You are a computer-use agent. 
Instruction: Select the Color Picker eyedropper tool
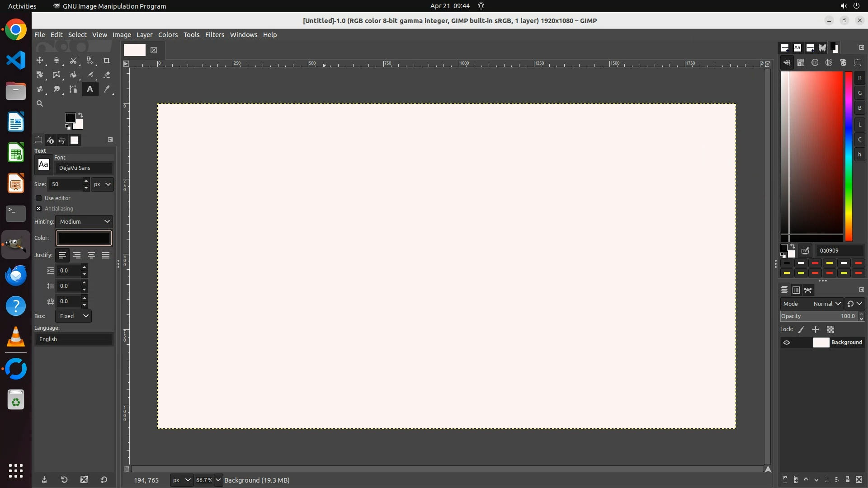[x=107, y=89]
